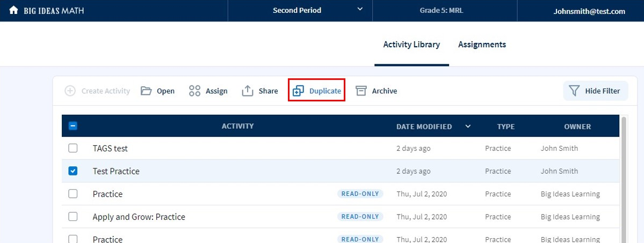Click the Hide Filter button
Image resolution: width=644 pixels, height=243 pixels.
[595, 91]
